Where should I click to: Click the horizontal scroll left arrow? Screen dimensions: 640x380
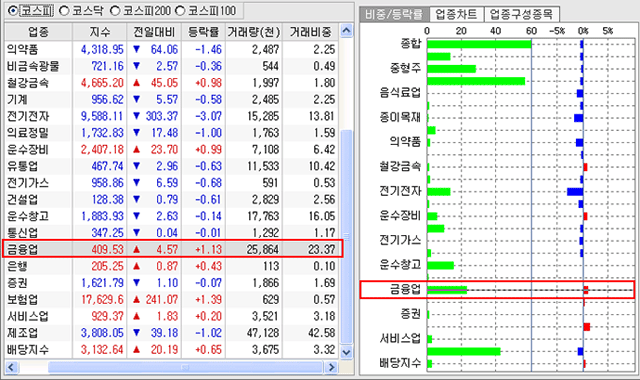pos(11,367)
